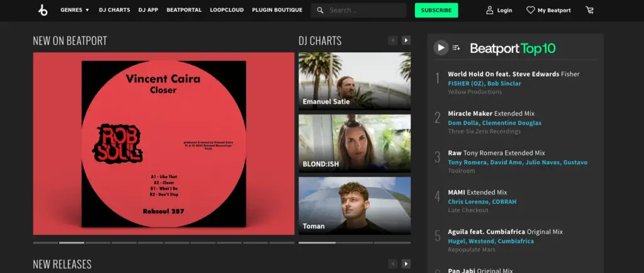Viewport: 644px width, 273px height.
Task: Select second DJ Charts carousel indicator
Action: pyautogui.click(x=355, y=243)
